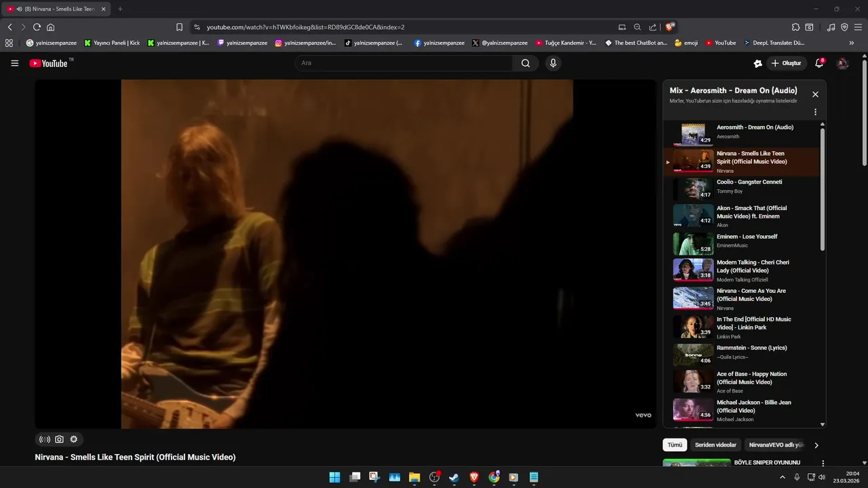The width and height of the screenshot is (868, 488).
Task: Start voice search with microphone icon
Action: tap(553, 63)
